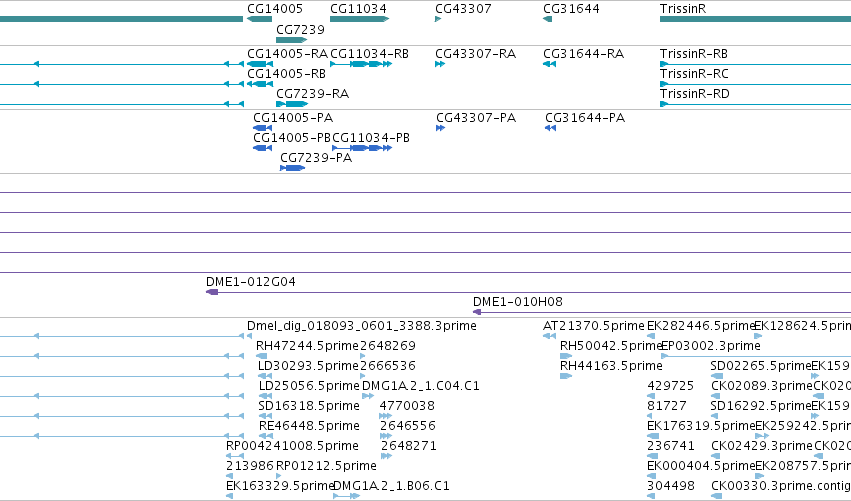Click protein label CG14005-PB

click(x=292, y=138)
